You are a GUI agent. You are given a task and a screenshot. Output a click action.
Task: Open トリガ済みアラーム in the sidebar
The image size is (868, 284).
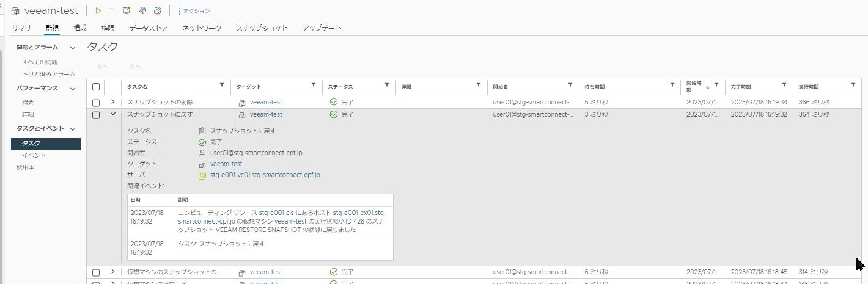coord(49,74)
